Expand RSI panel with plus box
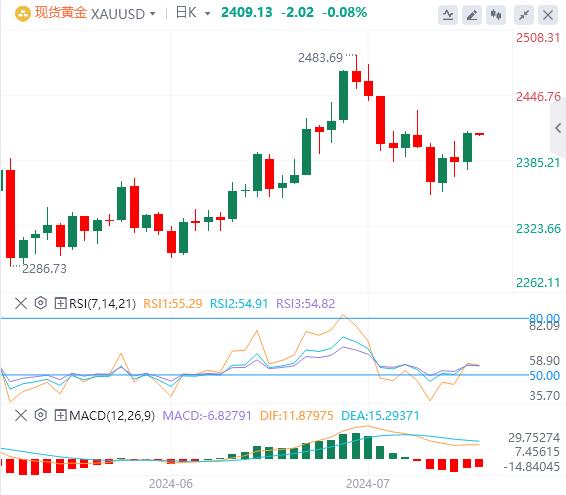566x495 pixels. [60, 303]
